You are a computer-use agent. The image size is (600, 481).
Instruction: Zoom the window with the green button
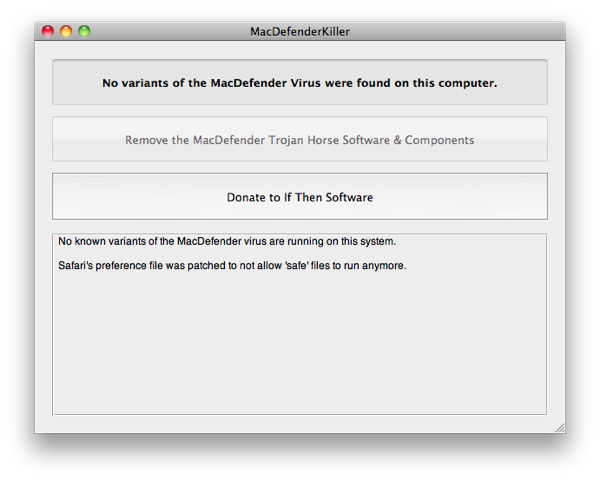[x=84, y=31]
